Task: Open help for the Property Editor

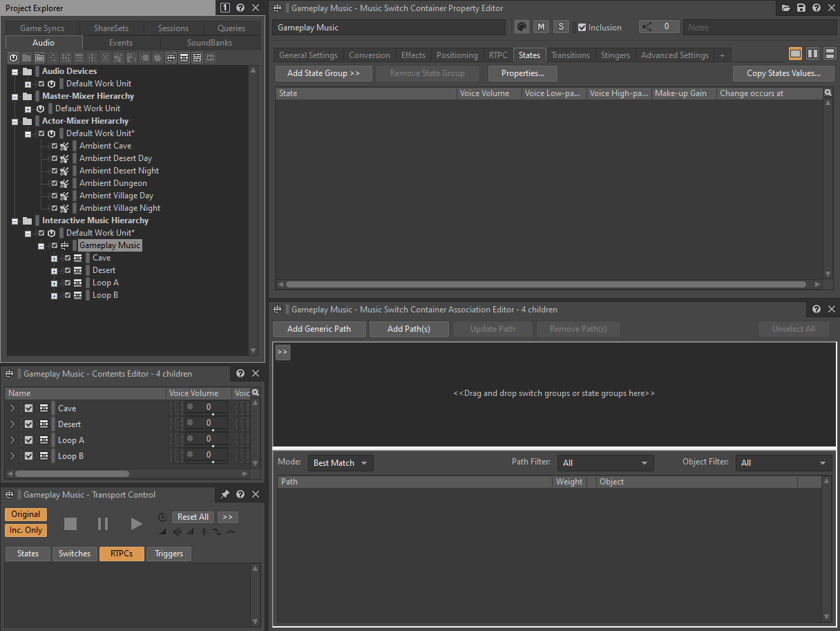Action: point(817,8)
